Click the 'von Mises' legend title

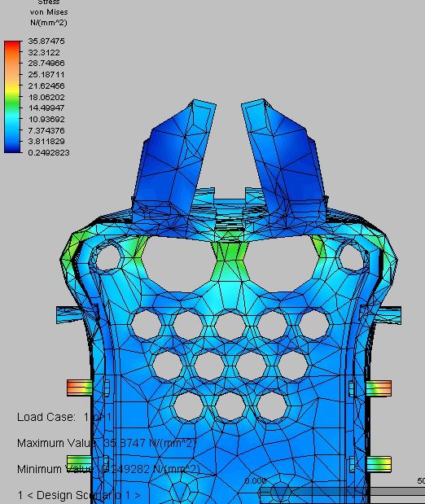(49, 12)
